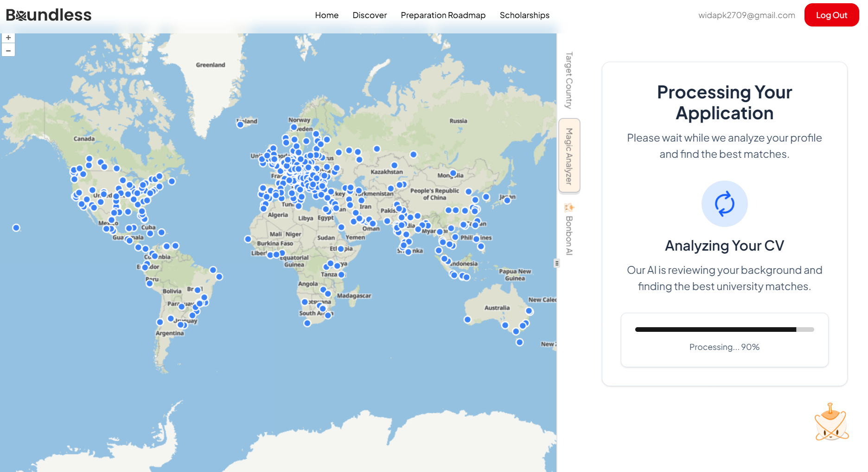Click the lone marker in the Pacific Ocean
The image size is (868, 472).
[16, 228]
